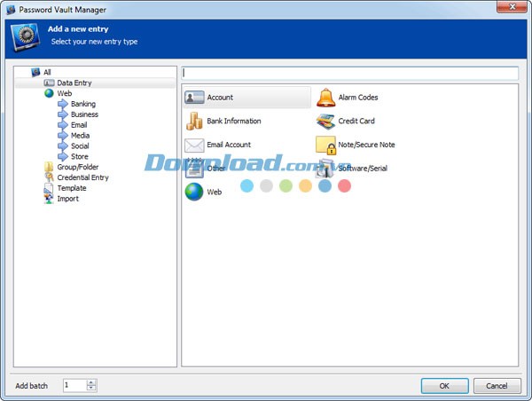The height and width of the screenshot is (401, 532).
Task: Open the Email subcategory label
Action: tap(79, 125)
